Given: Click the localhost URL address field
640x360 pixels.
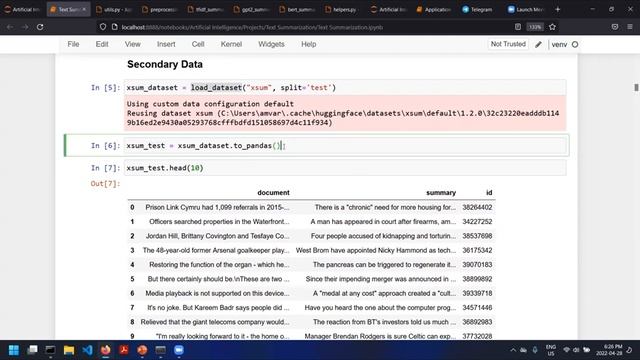Looking at the screenshot, I should click(x=306, y=27).
